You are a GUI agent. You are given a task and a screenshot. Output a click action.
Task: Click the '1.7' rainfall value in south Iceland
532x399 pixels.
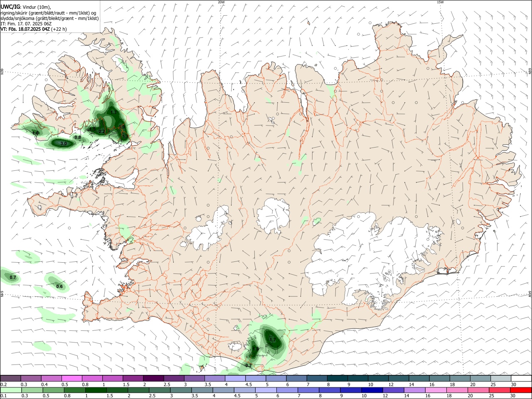[273, 340]
